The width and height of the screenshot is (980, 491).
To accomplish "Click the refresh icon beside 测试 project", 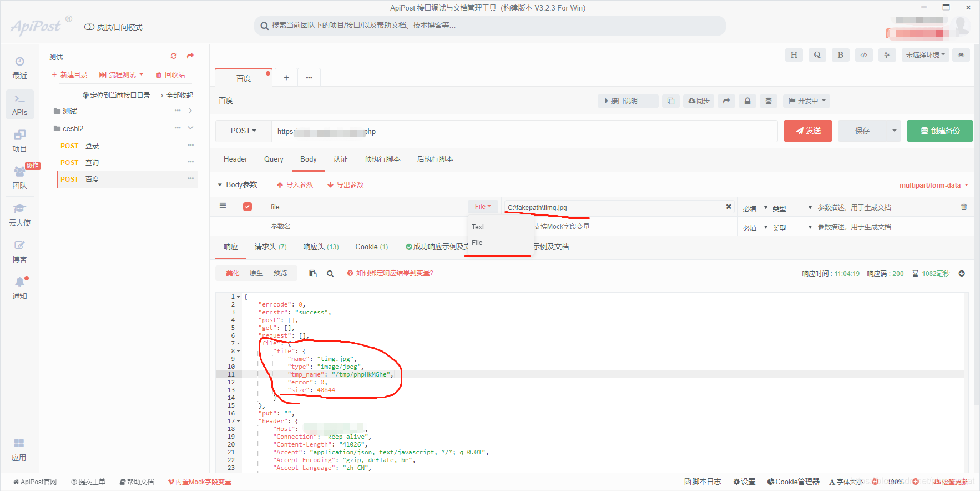I will tap(174, 56).
